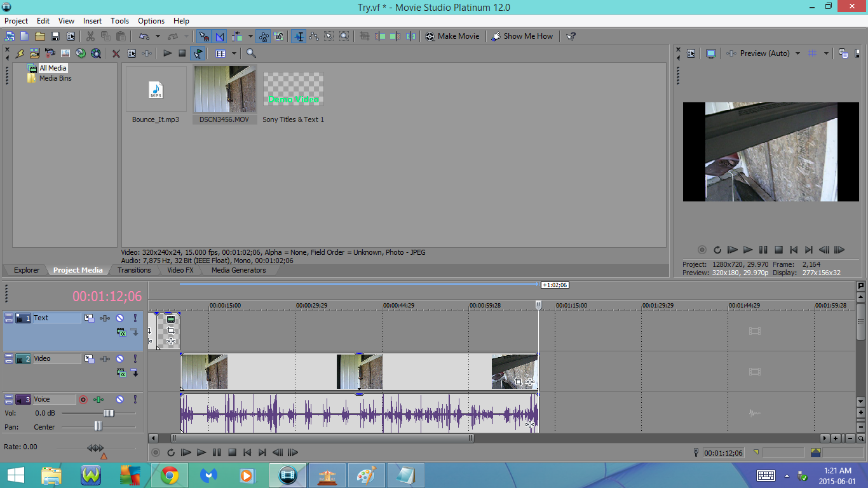Click Capture Video in Project Media
This screenshot has width=868, height=488.
[x=50, y=53]
